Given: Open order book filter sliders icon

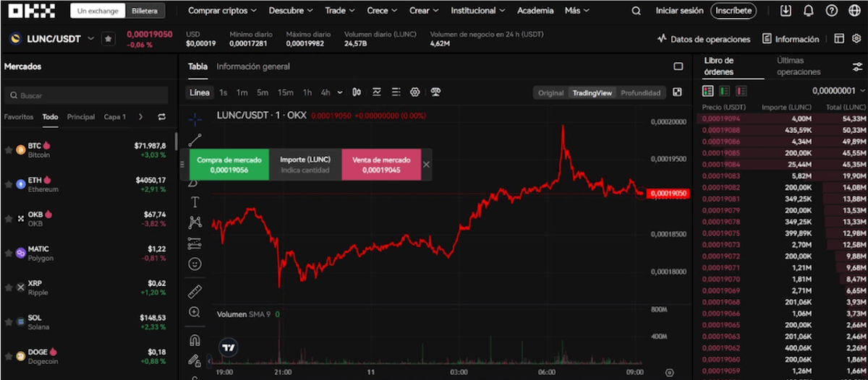Looking at the screenshot, I should pyautogui.click(x=857, y=66).
